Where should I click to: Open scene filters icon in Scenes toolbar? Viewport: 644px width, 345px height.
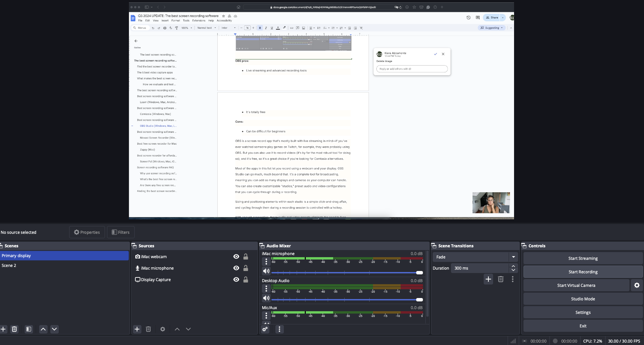pos(29,329)
